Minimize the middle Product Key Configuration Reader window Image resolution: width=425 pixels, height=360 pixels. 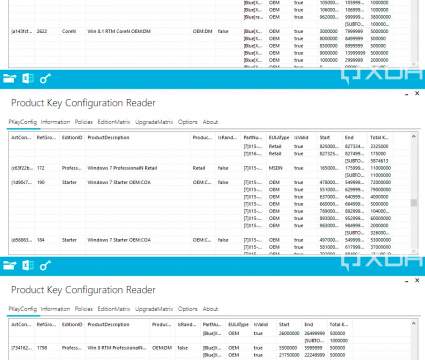tap(407, 94)
